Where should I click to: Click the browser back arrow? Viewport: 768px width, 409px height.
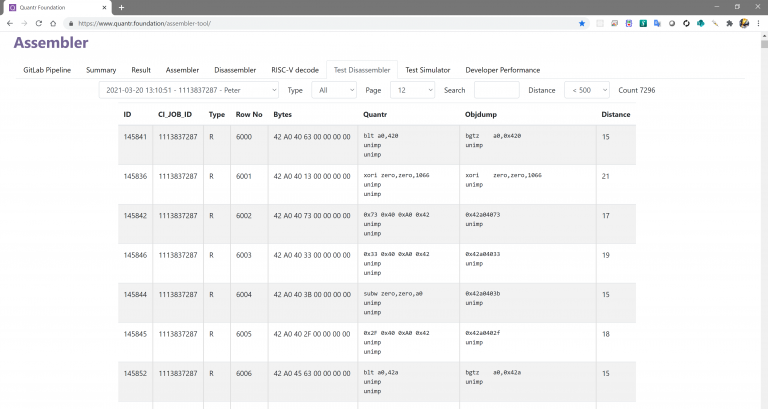[x=10, y=23]
